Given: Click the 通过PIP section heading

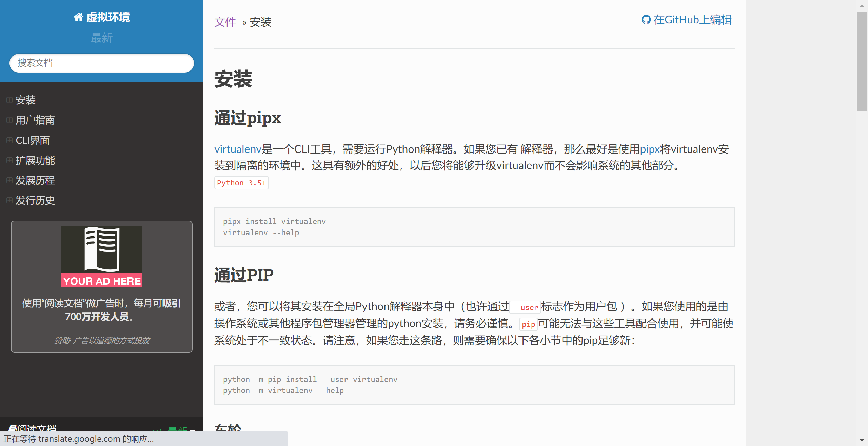Looking at the screenshot, I should coord(244,275).
